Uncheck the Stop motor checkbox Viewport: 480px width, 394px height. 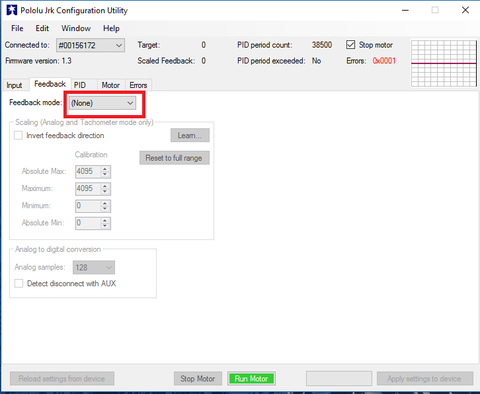(x=350, y=45)
